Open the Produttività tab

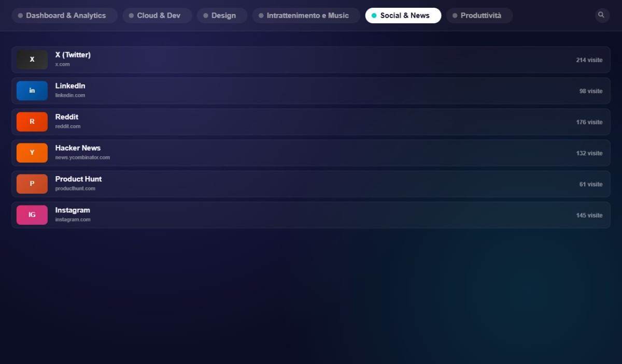pos(479,16)
